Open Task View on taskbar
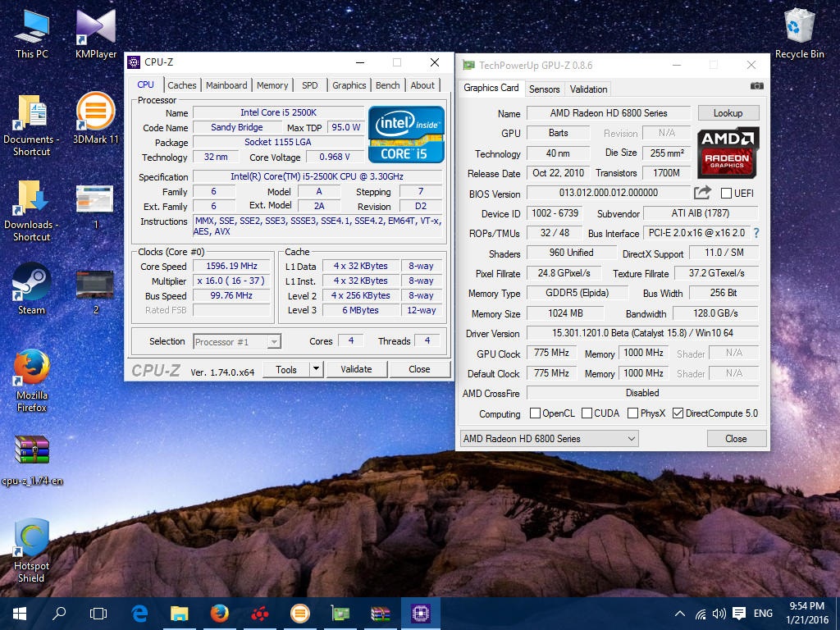The width and height of the screenshot is (840, 630). [98, 614]
